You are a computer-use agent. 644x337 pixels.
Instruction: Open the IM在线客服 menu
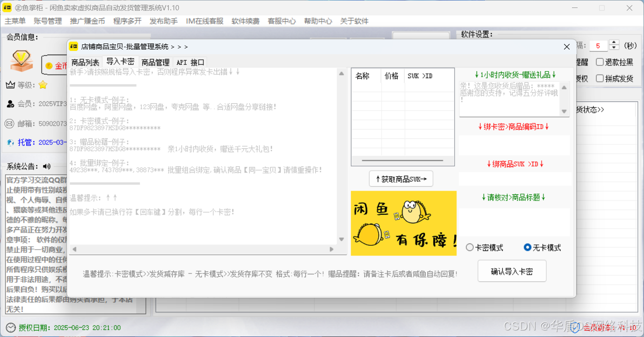point(205,21)
